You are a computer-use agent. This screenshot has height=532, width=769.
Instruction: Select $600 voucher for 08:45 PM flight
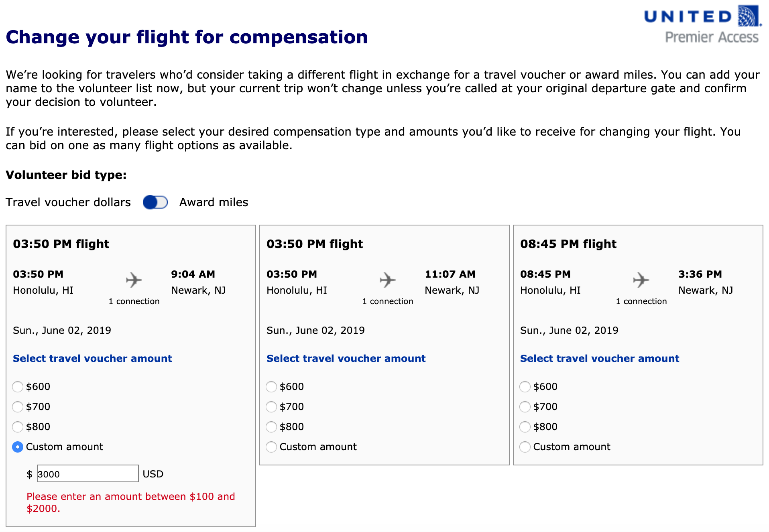[525, 387]
